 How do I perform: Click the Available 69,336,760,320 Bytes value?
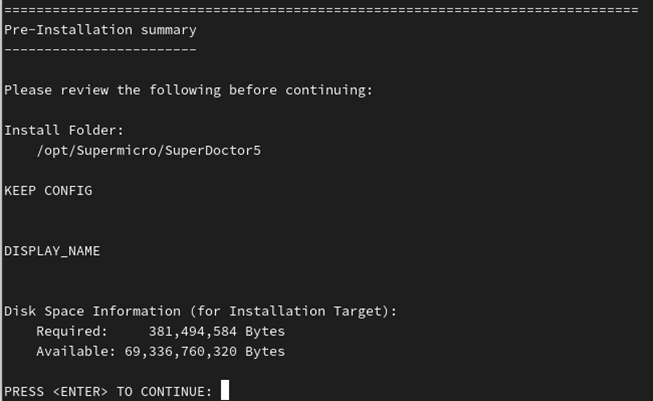coord(204,351)
